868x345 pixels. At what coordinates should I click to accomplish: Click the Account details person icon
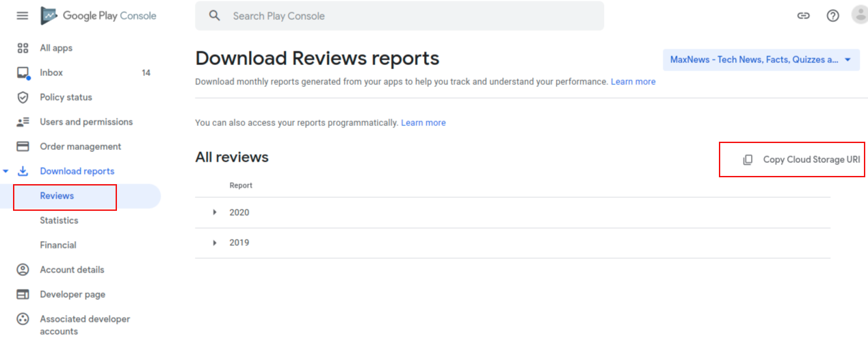(x=23, y=270)
